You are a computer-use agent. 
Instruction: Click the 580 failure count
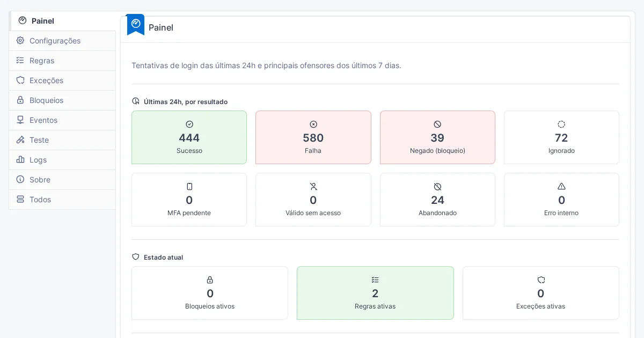click(x=313, y=138)
